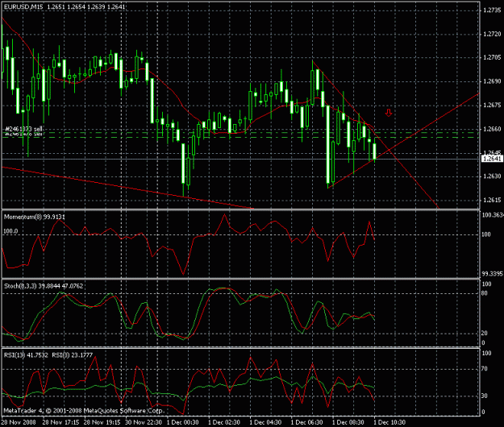Viewport: 504px width, 427px height.
Task: Click the 80 level on Stochastic scale
Action: [484, 293]
